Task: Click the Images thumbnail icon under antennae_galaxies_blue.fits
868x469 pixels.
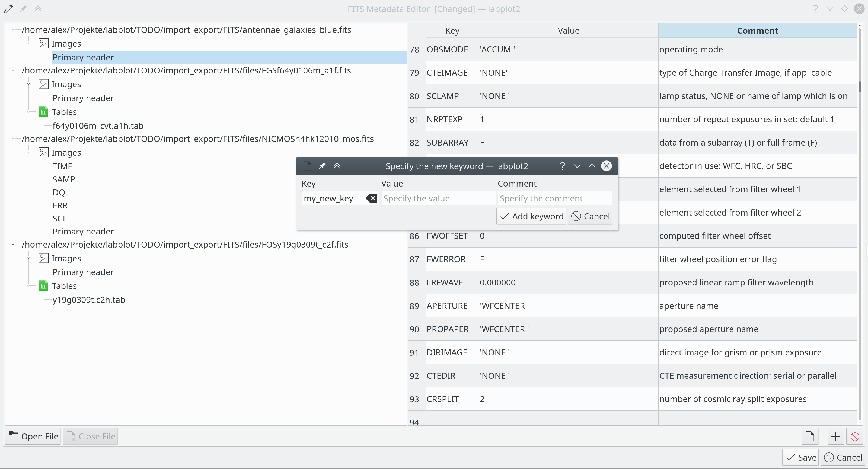Action: 43,43
